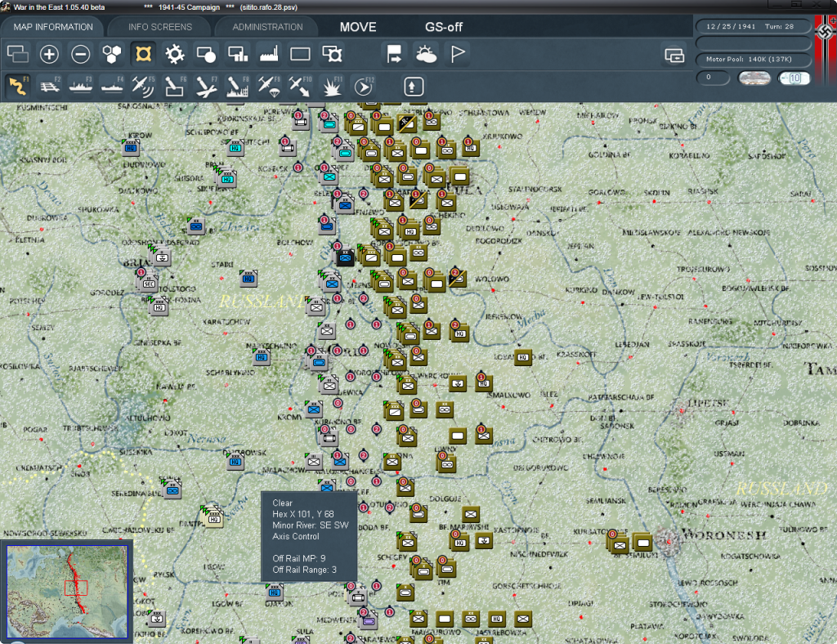Click the WORONESH city on the map
This screenshot has width=837, height=644.
(x=669, y=540)
